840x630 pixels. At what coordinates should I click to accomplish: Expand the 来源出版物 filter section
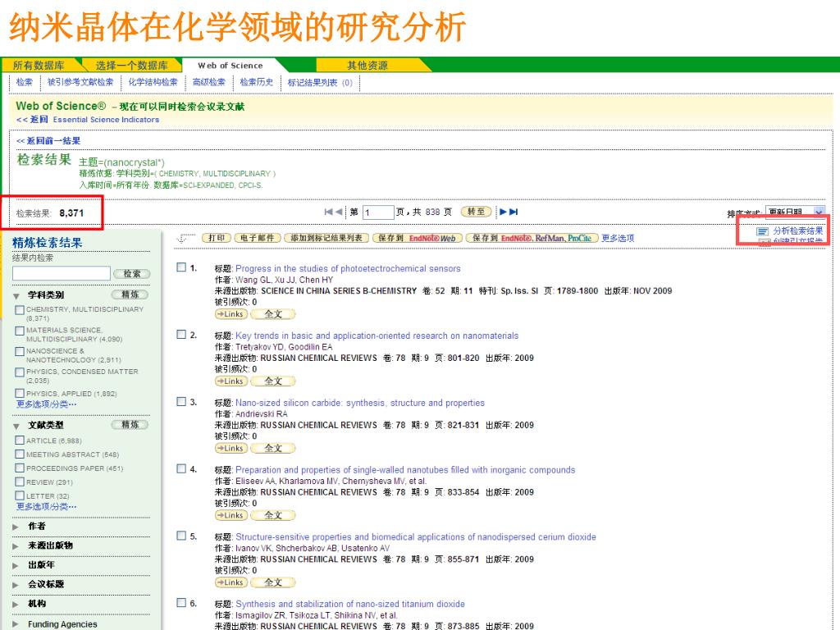pos(16,546)
